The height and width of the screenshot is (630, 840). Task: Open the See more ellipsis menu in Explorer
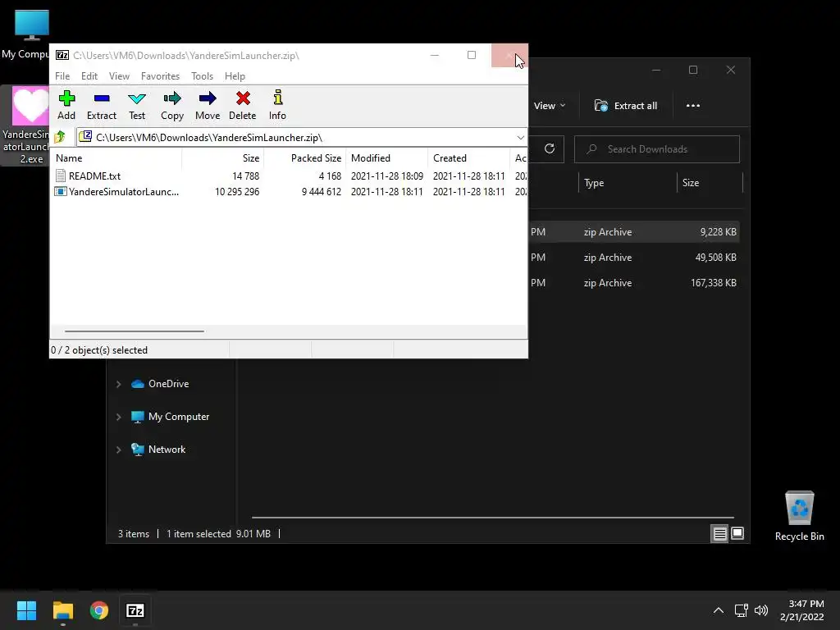point(692,106)
